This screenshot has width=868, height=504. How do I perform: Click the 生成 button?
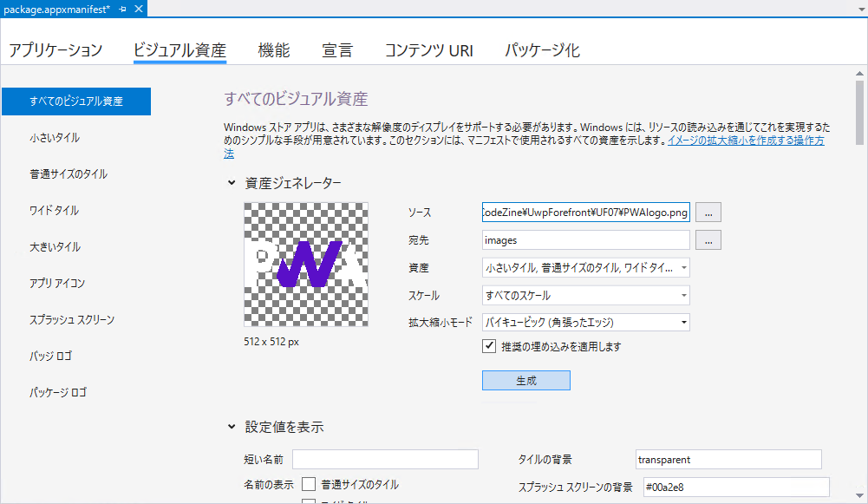(525, 381)
